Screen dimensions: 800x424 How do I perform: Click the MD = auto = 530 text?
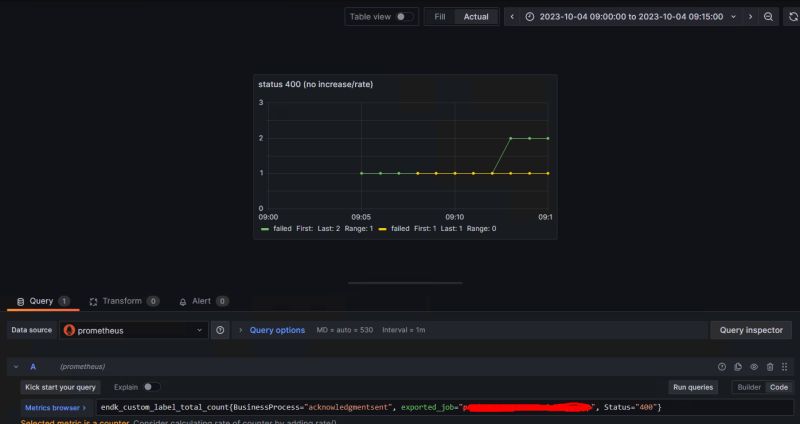(x=345, y=330)
